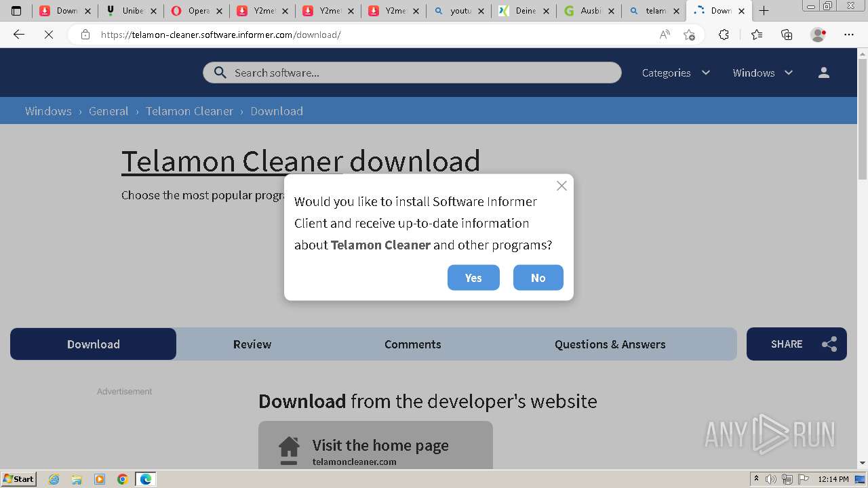Click scrollbar down arrow
The width and height of the screenshot is (868, 488).
pyautogui.click(x=863, y=463)
